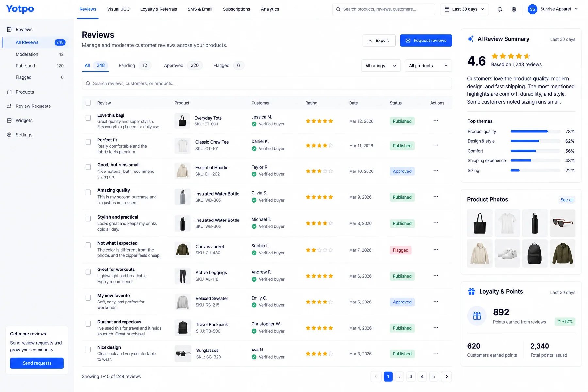Click the Widgets sidebar icon
Screen dimensions: 588x392
[9, 120]
